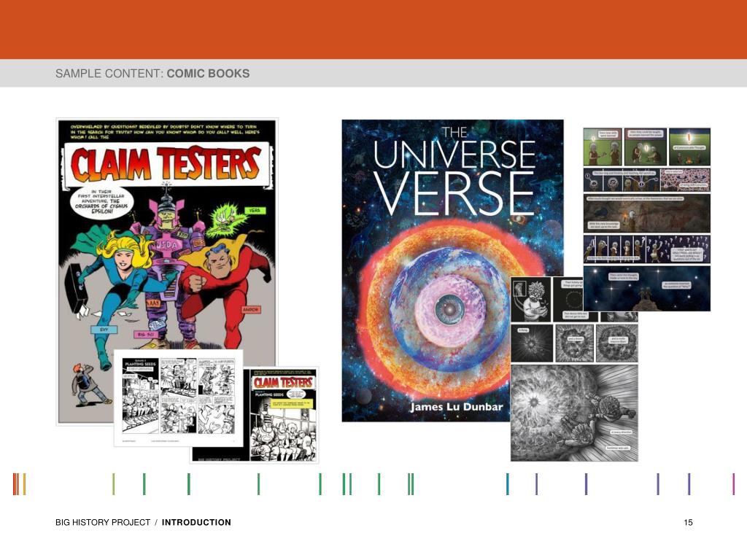Click the 'ANDOR' character label
This screenshot has height=560, width=747.
coord(250,309)
